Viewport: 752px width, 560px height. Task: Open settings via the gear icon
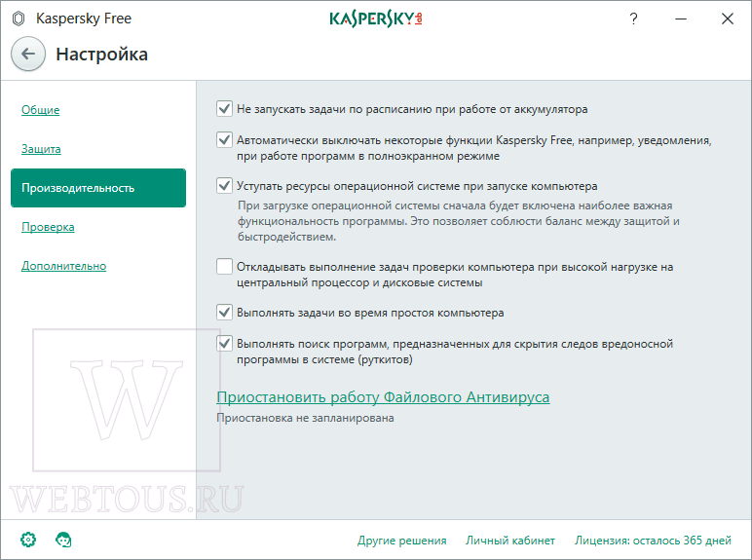28,540
